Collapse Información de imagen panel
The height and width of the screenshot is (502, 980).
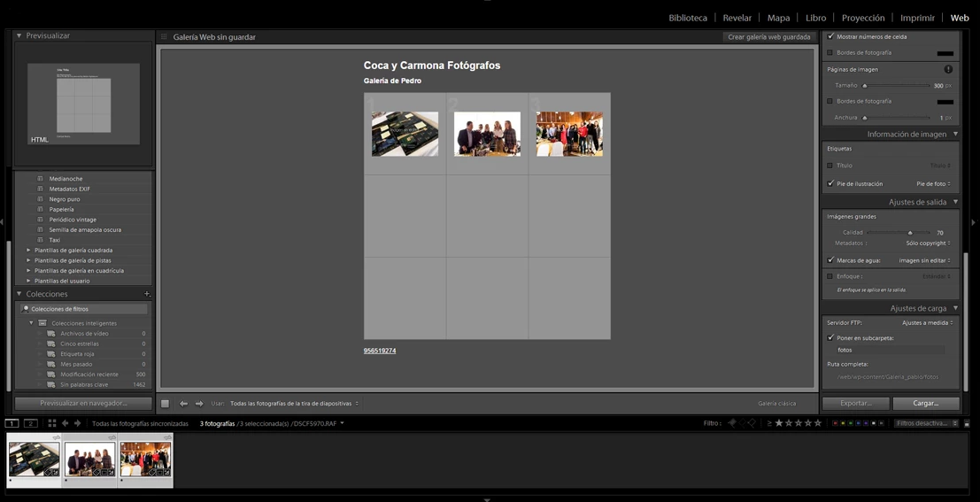coord(955,135)
